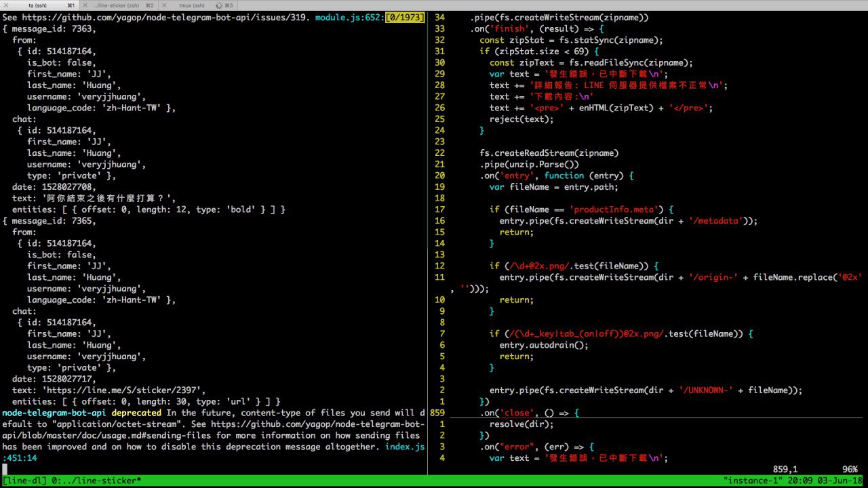
Task: Click the 'module.js:652' file reference
Action: (349, 17)
